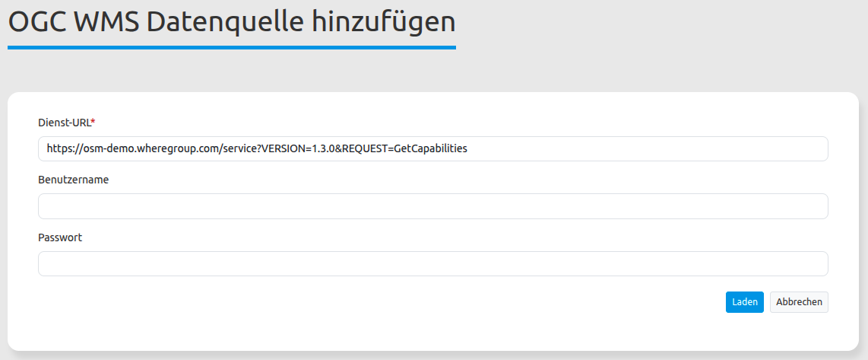Viewport: 868px width, 360px height.
Task: Click the Passwort label
Action: 60,237
